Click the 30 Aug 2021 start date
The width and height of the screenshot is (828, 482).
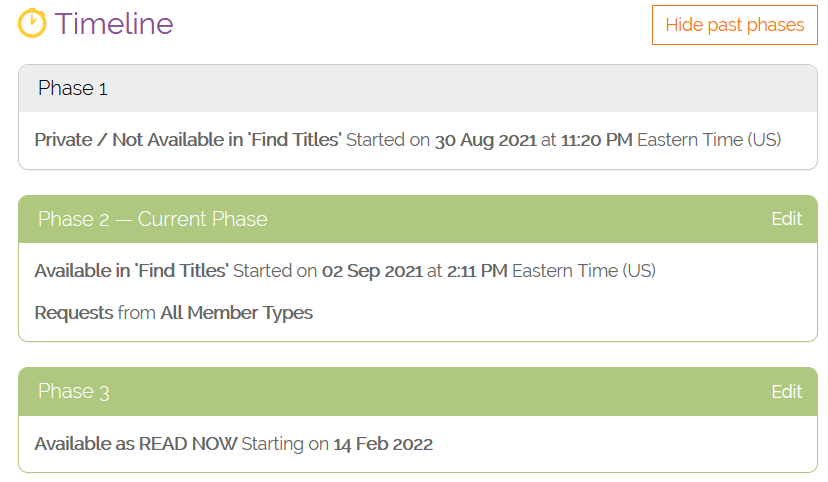(485, 140)
